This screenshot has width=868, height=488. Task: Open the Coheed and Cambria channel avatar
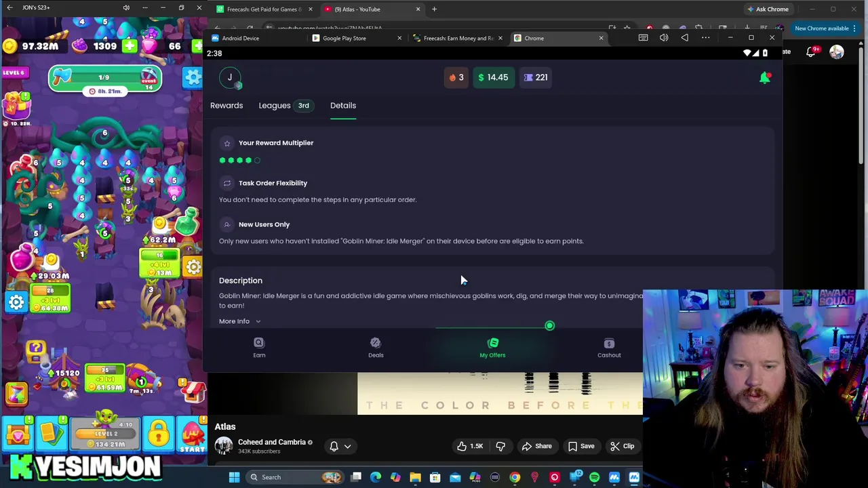tap(224, 446)
